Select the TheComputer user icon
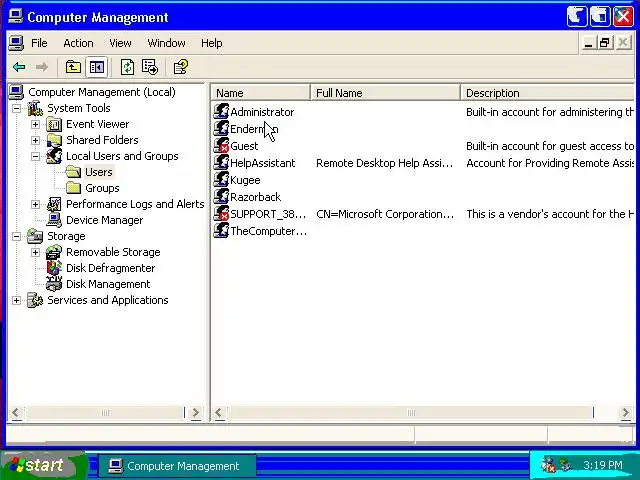The image size is (640, 480). 221,231
